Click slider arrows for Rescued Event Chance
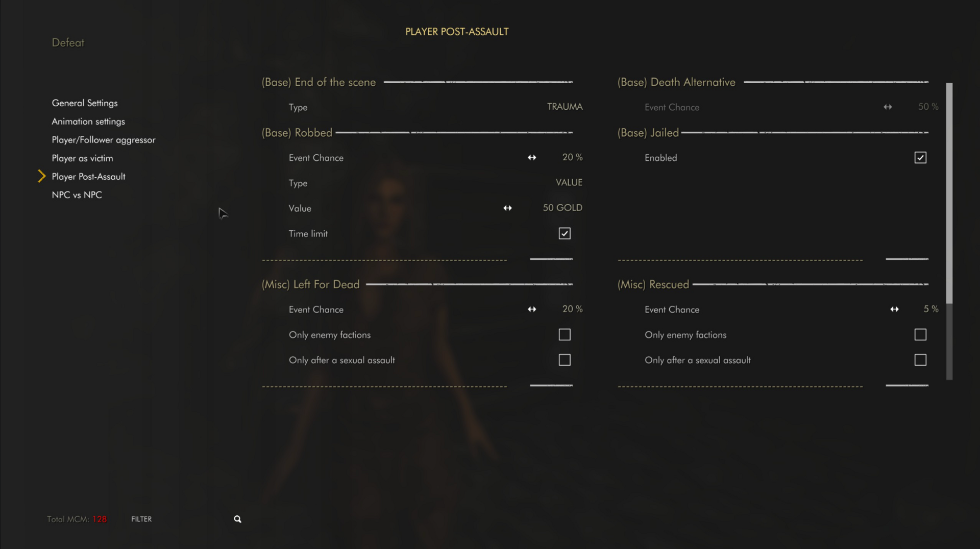 point(894,309)
